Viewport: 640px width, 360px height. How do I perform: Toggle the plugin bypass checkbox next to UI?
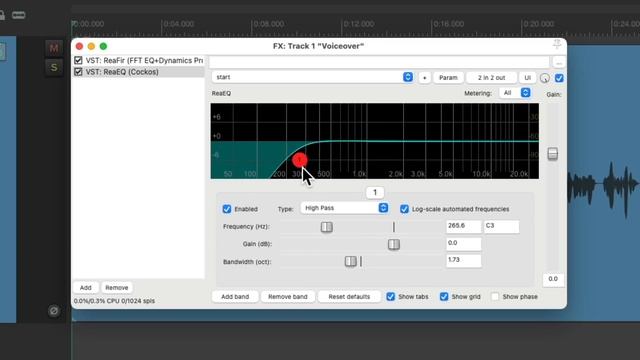click(x=559, y=78)
